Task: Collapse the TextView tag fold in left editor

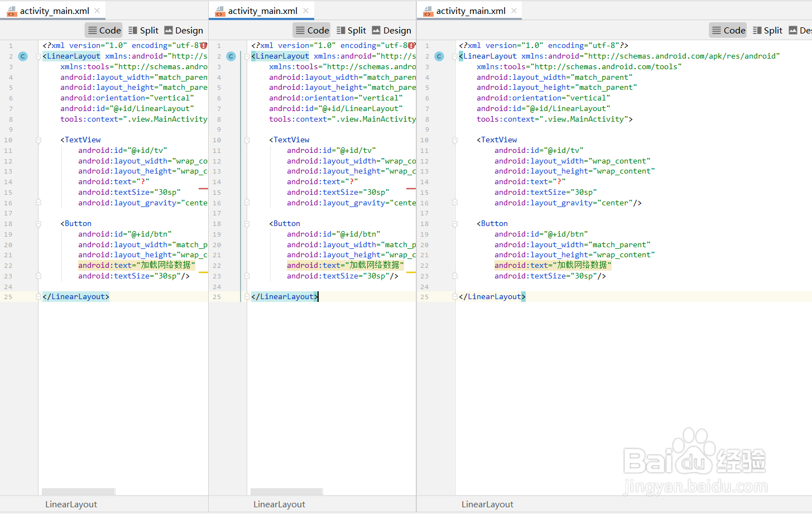Action: (39, 140)
